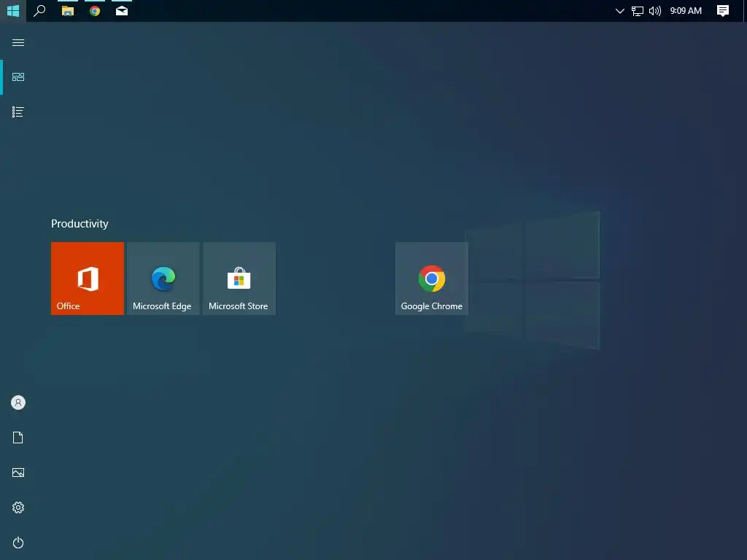This screenshot has width=747, height=560.
Task: Open the Mail app in taskbar
Action: coord(122,10)
